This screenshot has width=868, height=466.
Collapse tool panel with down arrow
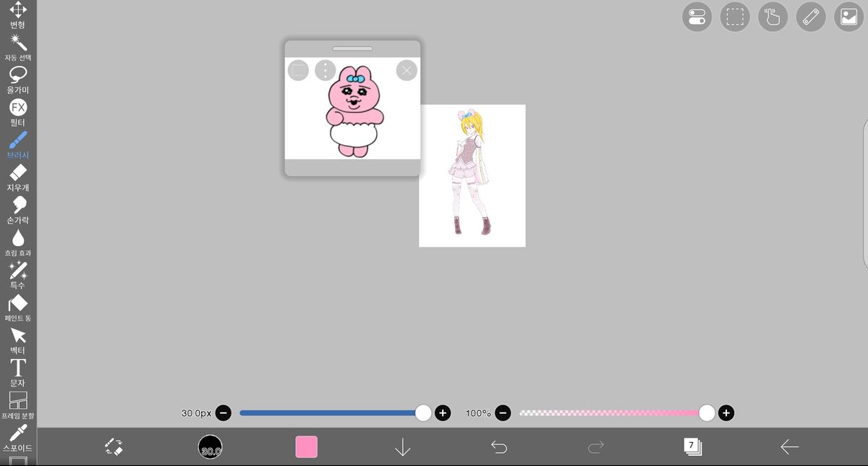(x=403, y=447)
